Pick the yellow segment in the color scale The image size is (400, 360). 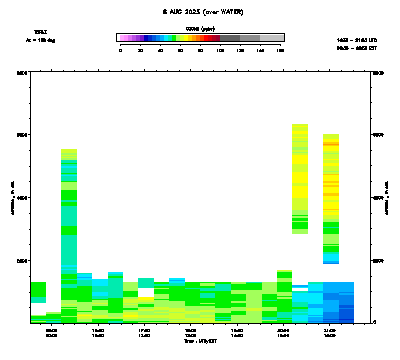[x=188, y=38]
